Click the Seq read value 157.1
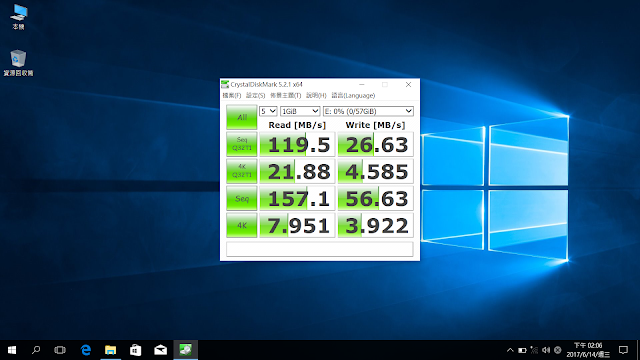The height and width of the screenshot is (360, 640). 297,198
